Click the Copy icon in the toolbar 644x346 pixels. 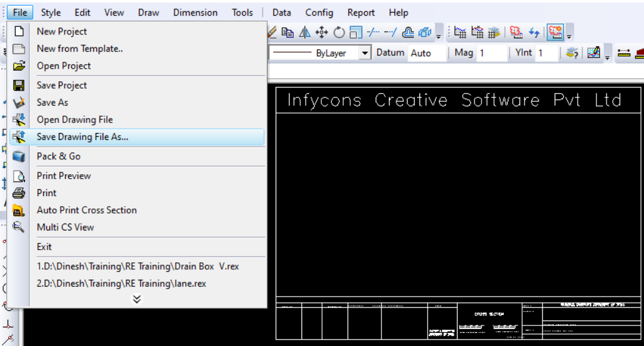tap(288, 32)
